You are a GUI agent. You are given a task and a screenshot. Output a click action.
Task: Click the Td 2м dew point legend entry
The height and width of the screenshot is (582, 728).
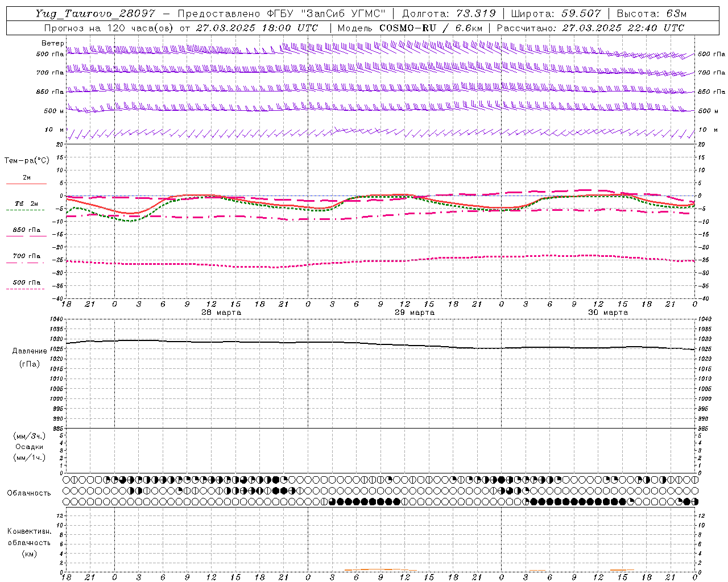pyautogui.click(x=27, y=203)
